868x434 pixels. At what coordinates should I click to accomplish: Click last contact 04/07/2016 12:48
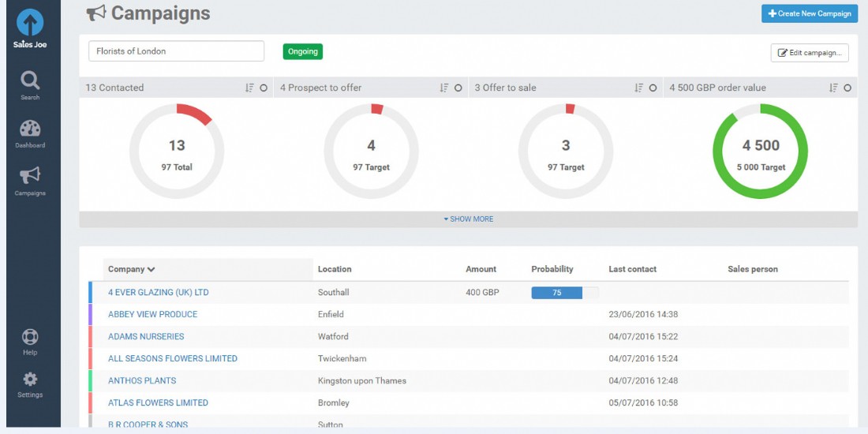[643, 381]
